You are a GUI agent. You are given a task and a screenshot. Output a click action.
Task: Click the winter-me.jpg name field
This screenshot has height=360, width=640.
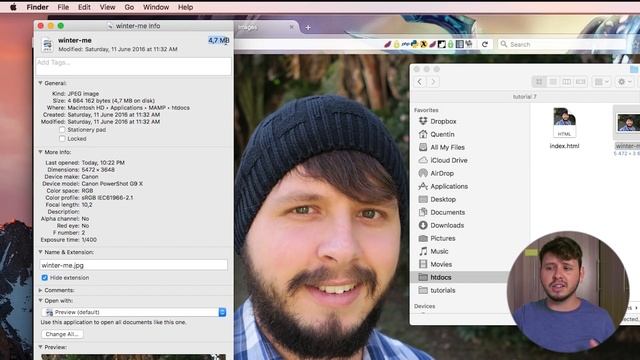point(133,265)
